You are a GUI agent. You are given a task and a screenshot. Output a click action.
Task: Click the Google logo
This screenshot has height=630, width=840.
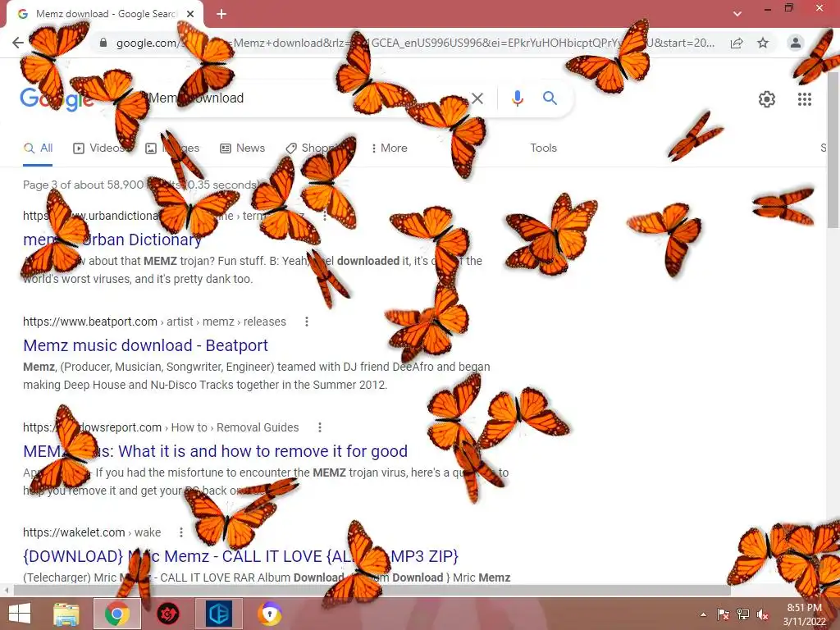pos(57,98)
